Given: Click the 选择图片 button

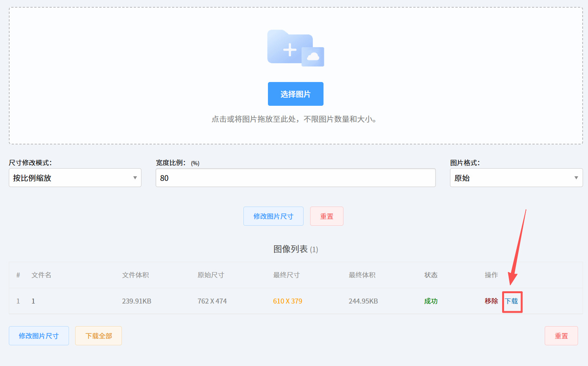Looking at the screenshot, I should [x=296, y=94].
